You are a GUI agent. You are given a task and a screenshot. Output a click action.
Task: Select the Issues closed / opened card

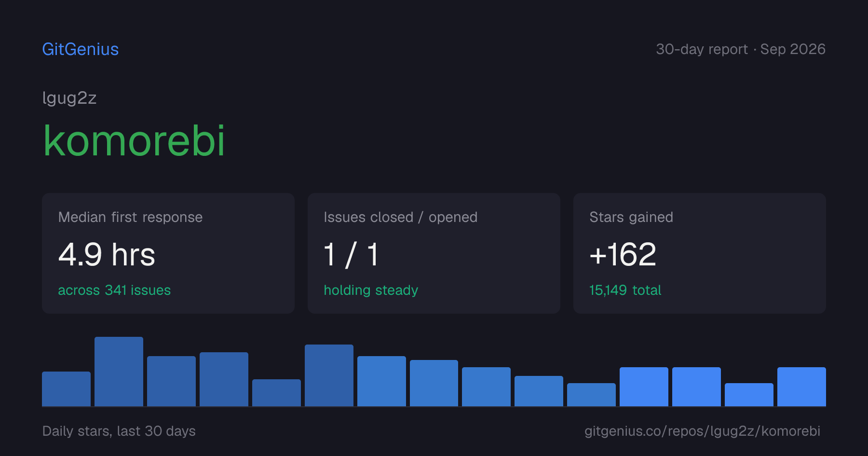434,253
